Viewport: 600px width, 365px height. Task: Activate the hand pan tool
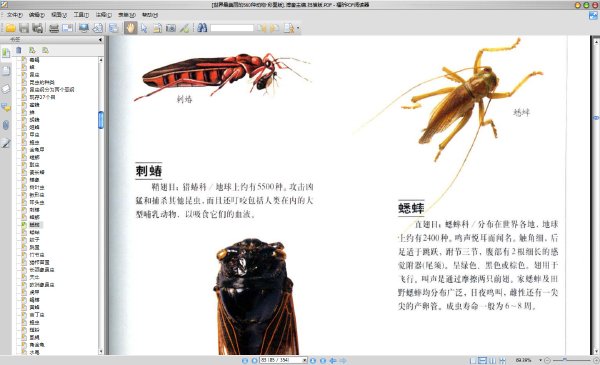coord(130,28)
